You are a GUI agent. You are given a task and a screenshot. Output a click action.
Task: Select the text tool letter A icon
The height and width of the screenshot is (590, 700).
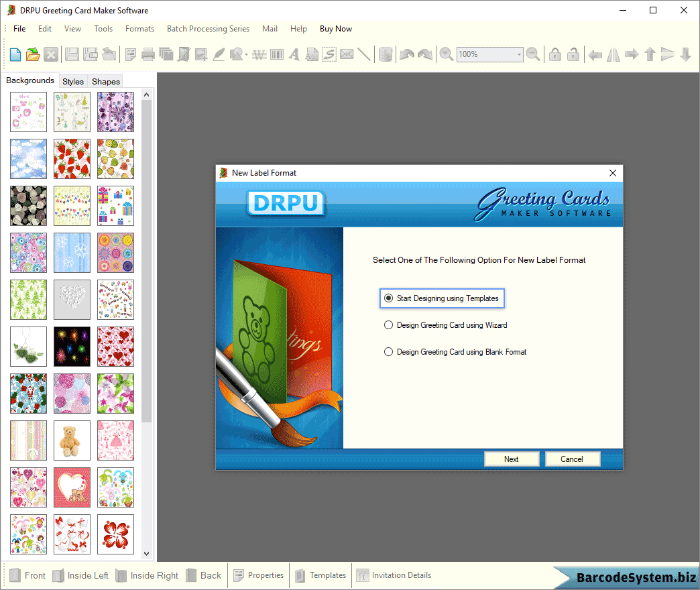294,54
